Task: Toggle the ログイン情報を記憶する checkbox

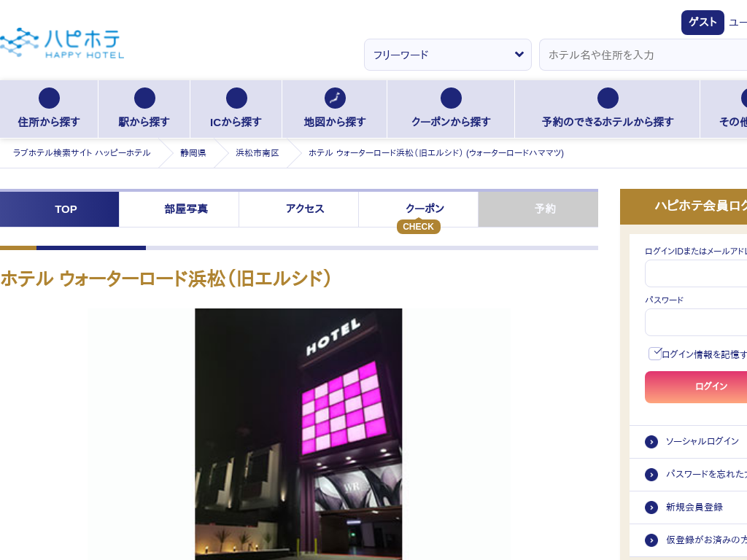Action: (655, 354)
